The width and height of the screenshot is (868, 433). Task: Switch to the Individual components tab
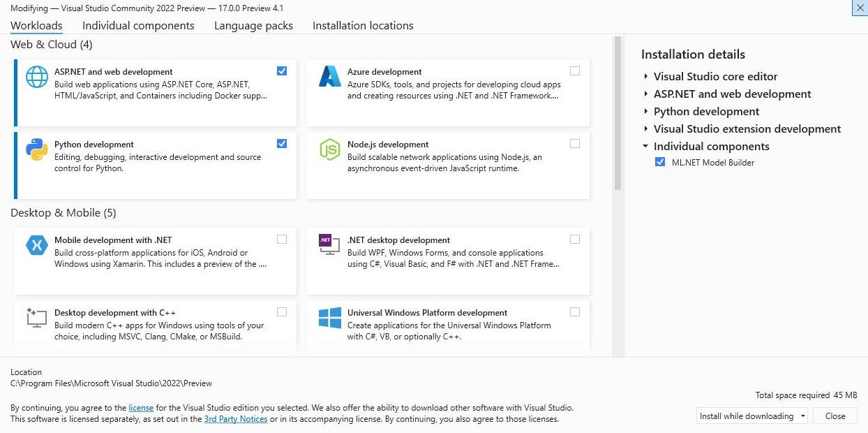[x=138, y=26]
